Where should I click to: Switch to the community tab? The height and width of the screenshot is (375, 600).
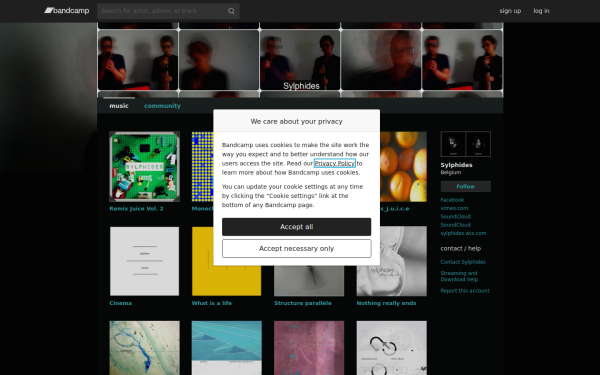click(162, 106)
